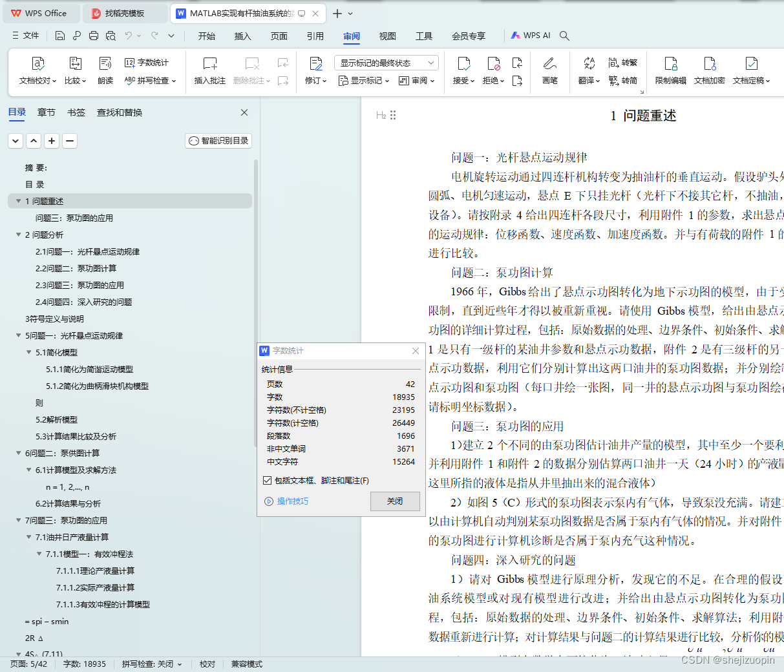
Task: Click 关闭 button in word count dialog
Action: tap(395, 501)
